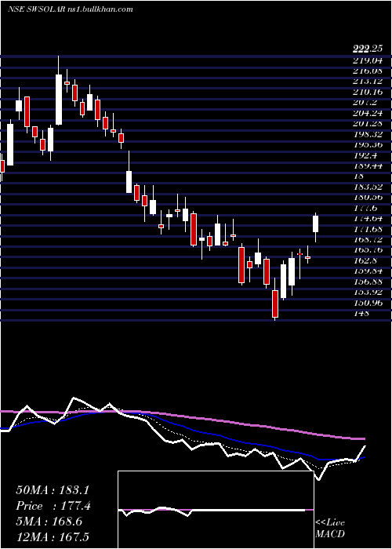392x549 pixels.
Task: Click the NSE SWSOLAR chart title
Action: pos(70,9)
